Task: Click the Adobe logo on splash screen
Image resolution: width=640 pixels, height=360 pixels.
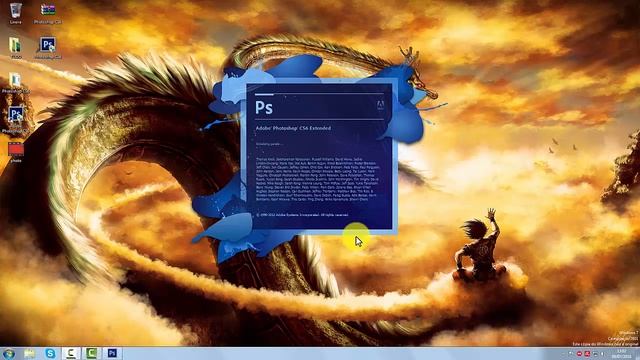Action: coord(380,105)
